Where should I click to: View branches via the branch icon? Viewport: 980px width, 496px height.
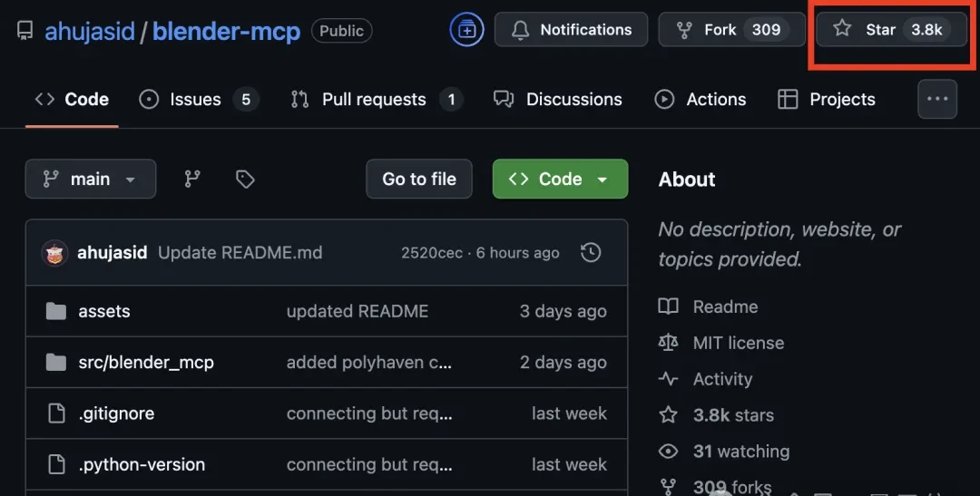tap(191, 180)
